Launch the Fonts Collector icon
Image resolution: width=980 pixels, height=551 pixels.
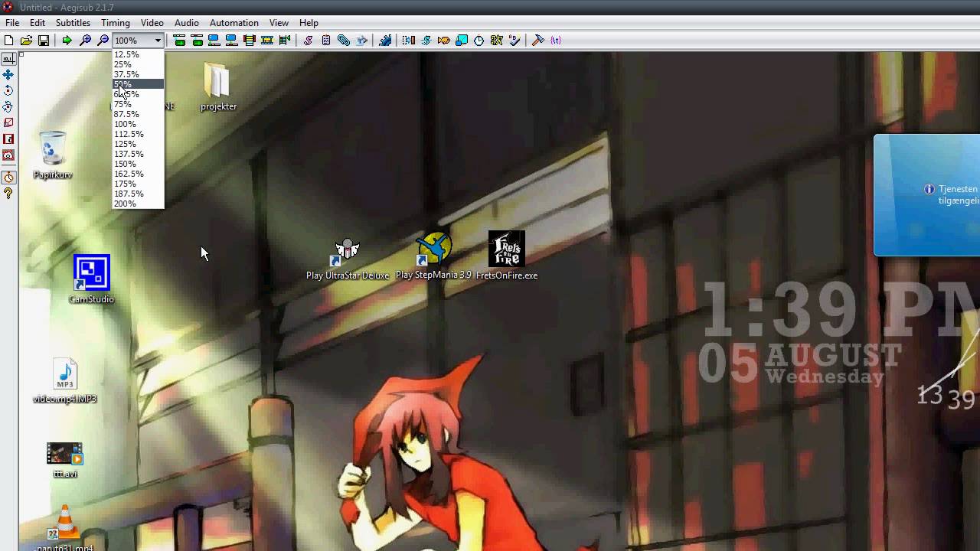pos(361,41)
